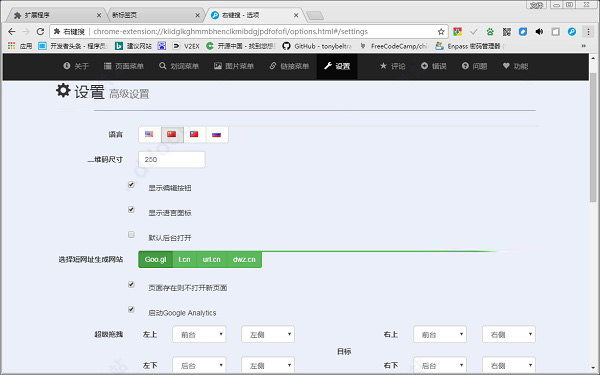The width and height of the screenshot is (600, 375).
Task: Open the QR code extension icon
Action: pos(507,32)
